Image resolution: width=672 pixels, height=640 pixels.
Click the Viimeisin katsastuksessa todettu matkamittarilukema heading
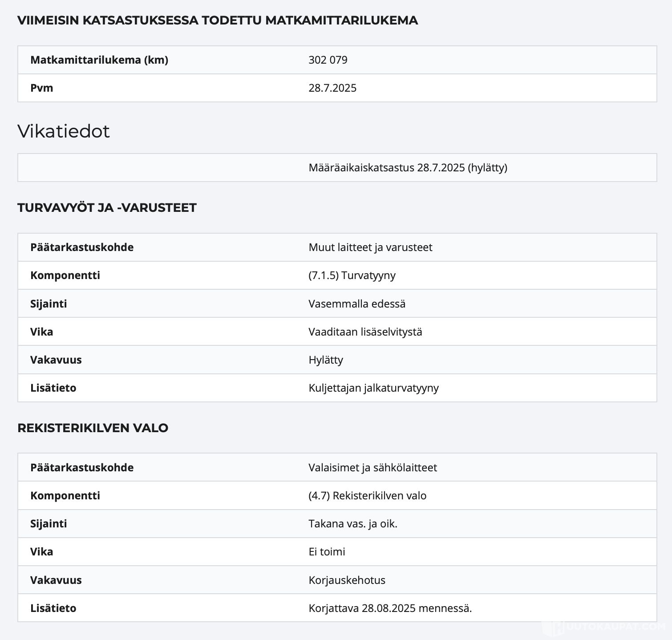pyautogui.click(x=217, y=20)
